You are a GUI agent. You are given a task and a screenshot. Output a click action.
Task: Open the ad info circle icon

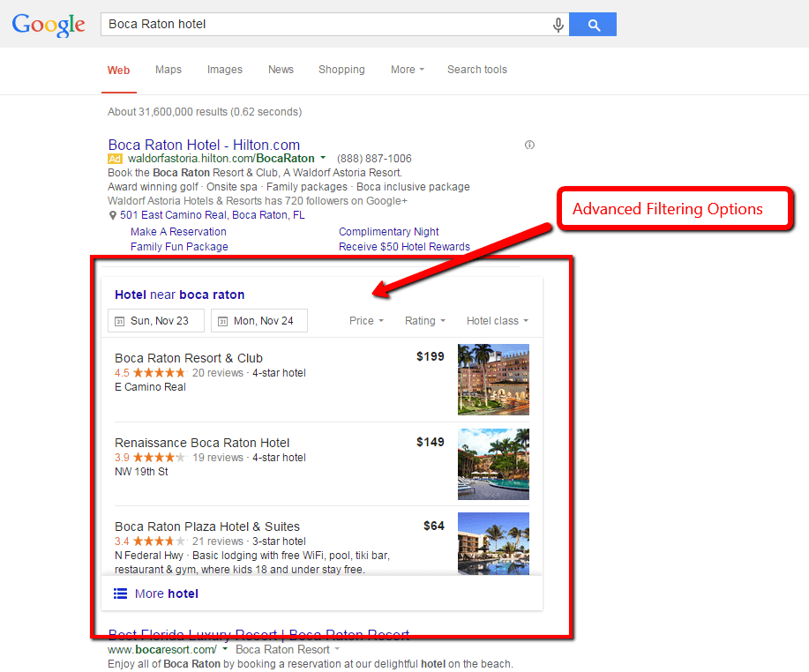[529, 145]
